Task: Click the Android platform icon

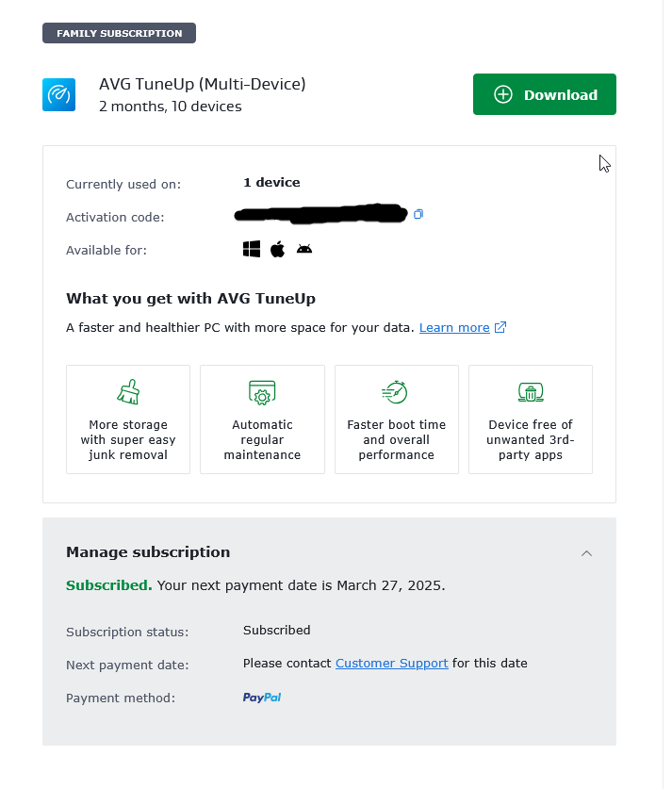Action: tap(303, 249)
